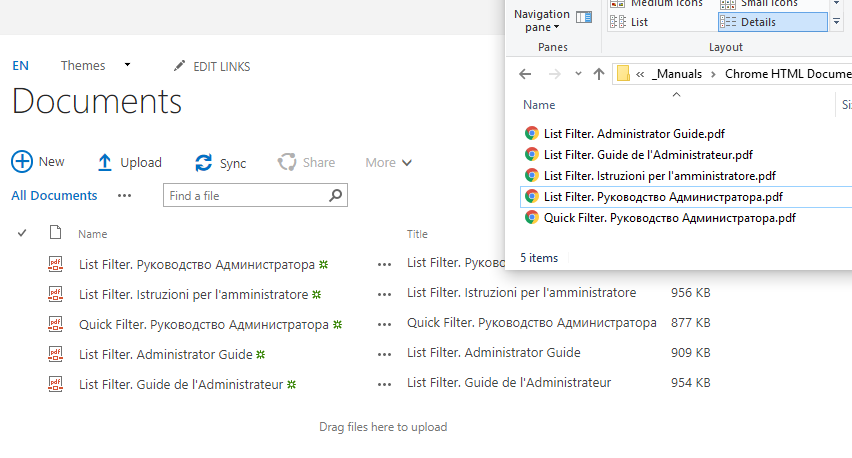852x458 pixels.
Task: Open List Filter. Руководство Администратора document link
Action: (197, 265)
